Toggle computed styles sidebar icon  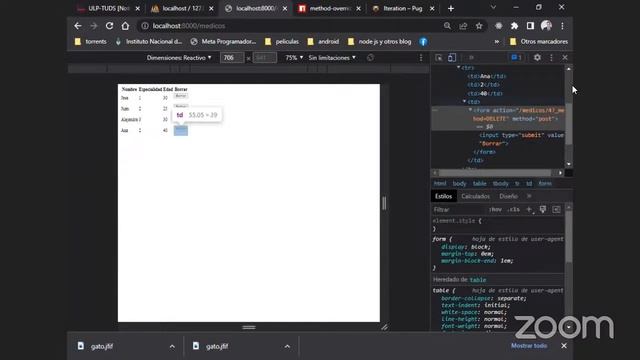(556, 209)
